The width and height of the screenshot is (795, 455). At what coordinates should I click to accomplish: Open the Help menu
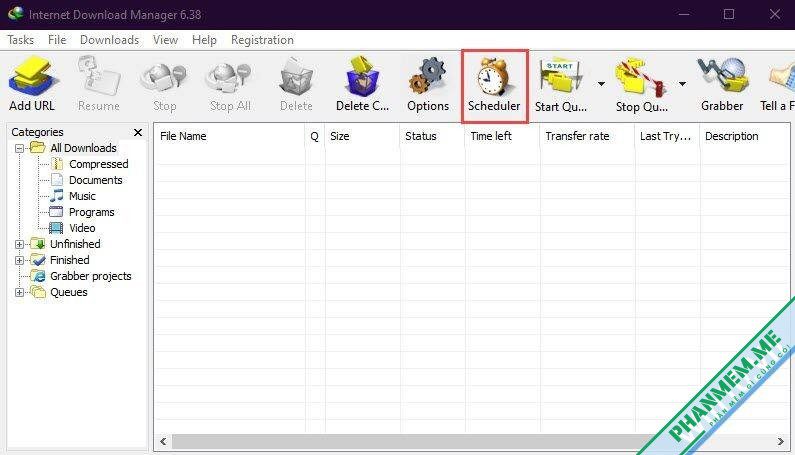(204, 40)
